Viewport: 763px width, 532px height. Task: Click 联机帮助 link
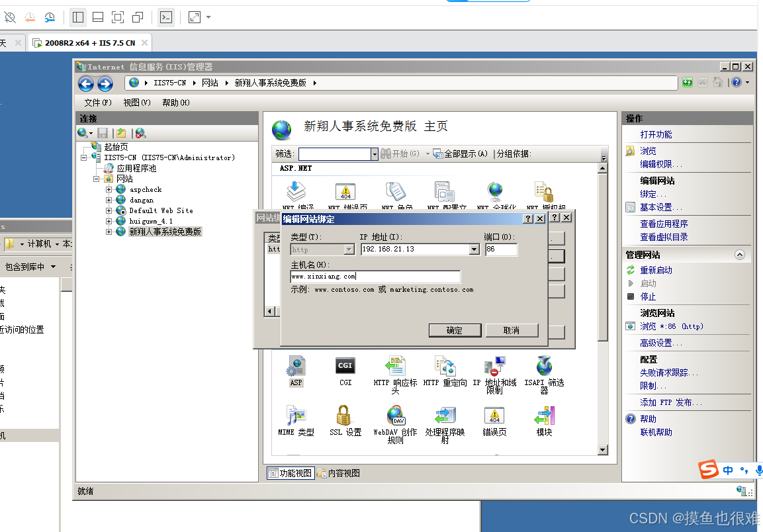[656, 432]
